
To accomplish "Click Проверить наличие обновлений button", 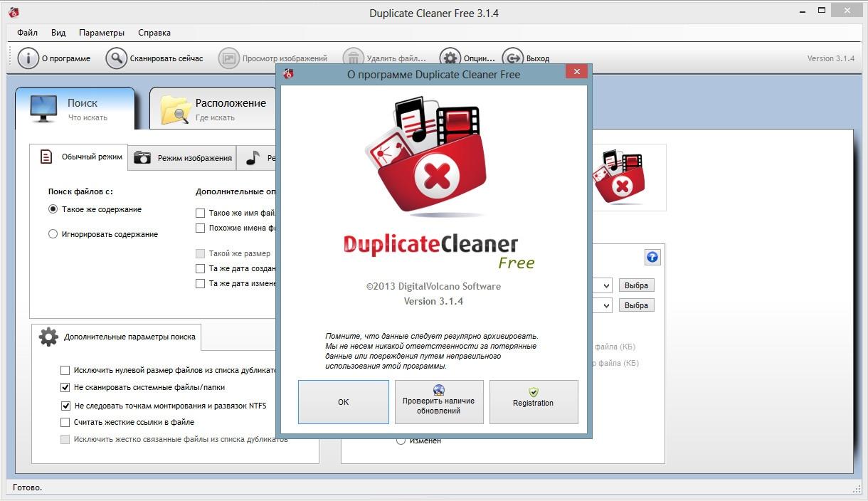I will click(439, 402).
